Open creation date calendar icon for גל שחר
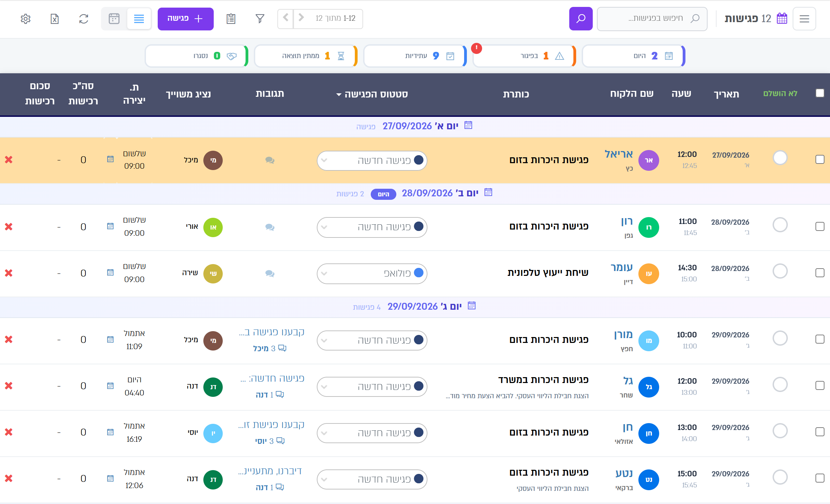Screen dimensions: 830x504 point(110,386)
